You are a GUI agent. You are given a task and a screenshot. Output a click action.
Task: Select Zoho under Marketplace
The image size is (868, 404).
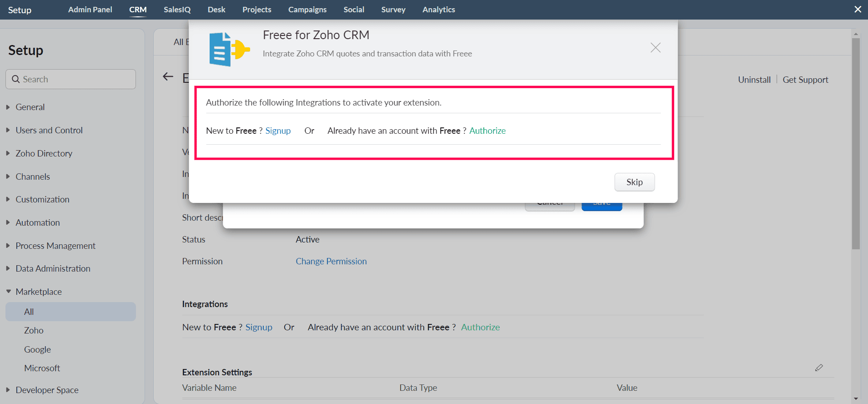(x=34, y=330)
